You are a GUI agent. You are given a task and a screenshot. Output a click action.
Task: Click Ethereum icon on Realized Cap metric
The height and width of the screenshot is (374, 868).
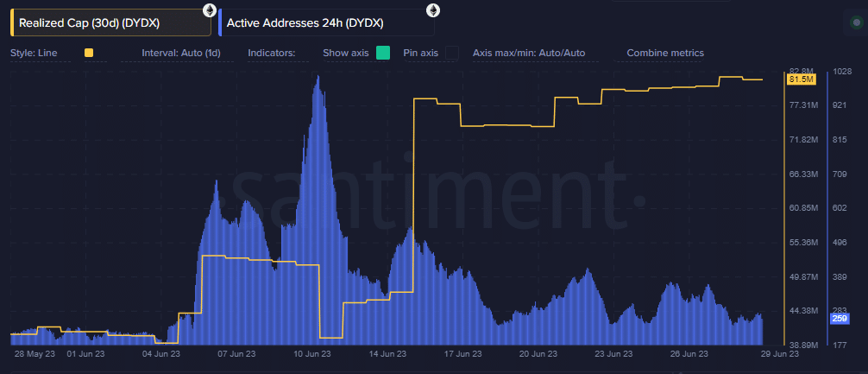tap(210, 10)
